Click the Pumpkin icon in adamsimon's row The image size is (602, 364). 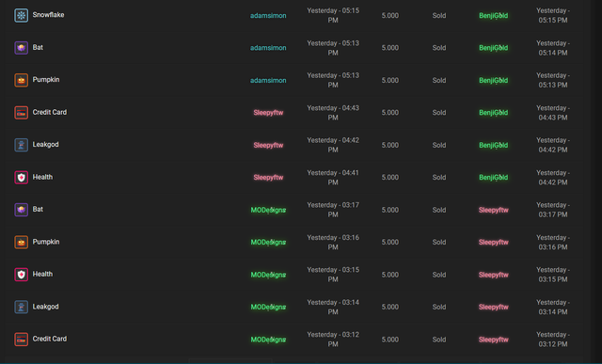pyautogui.click(x=21, y=80)
